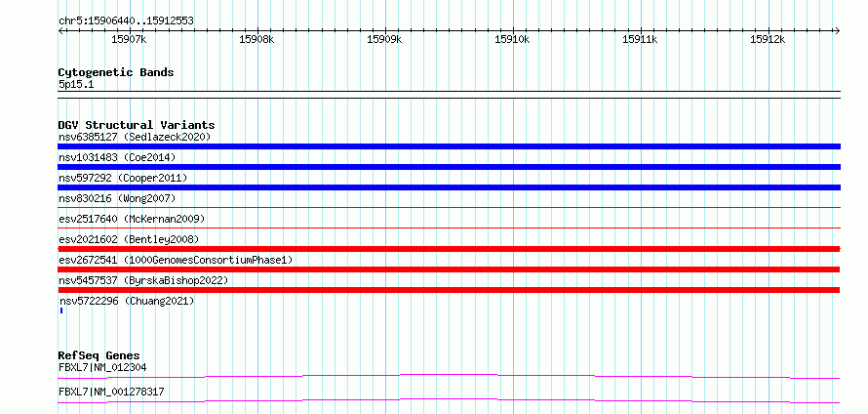
Task: Select the 5p15.1 cytogenetic band label
Action: point(76,84)
